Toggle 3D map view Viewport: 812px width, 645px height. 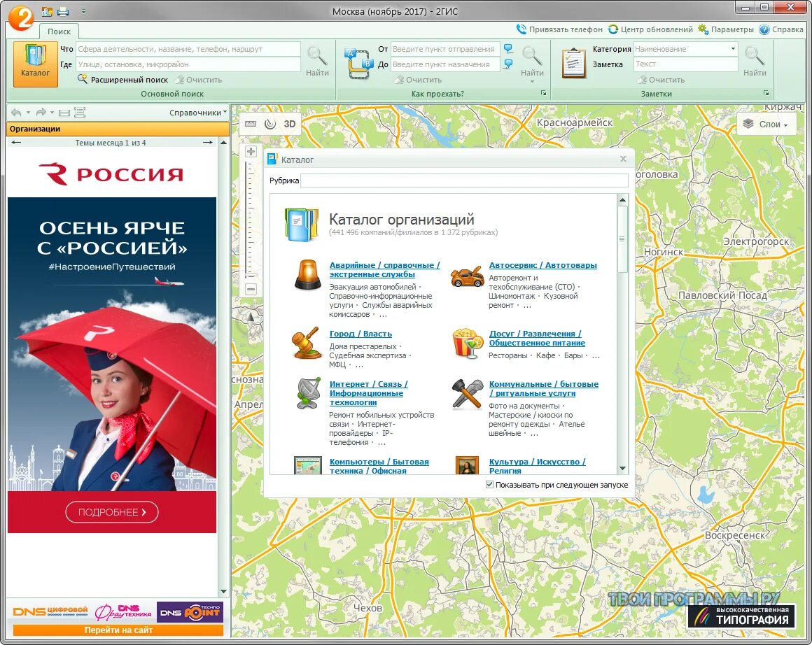(x=290, y=124)
